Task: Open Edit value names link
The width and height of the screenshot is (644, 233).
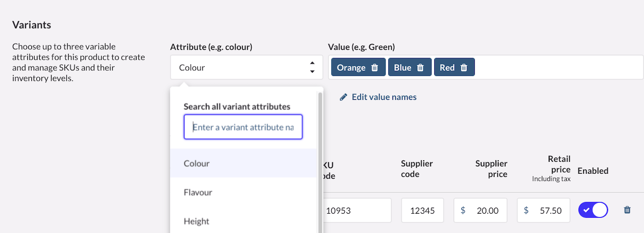Action: tap(384, 97)
